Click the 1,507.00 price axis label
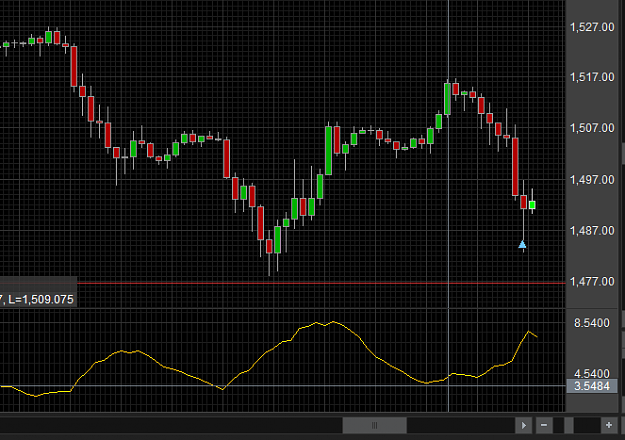The image size is (625, 440). [592, 128]
